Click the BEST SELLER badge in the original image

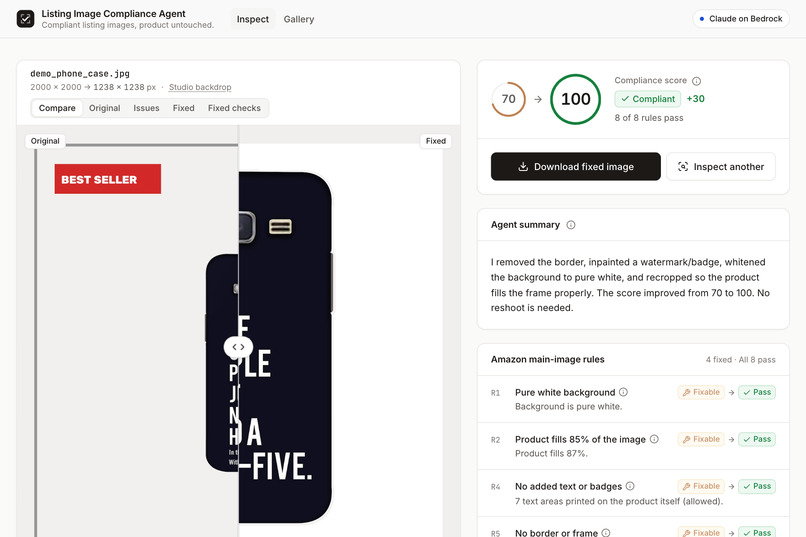107,179
